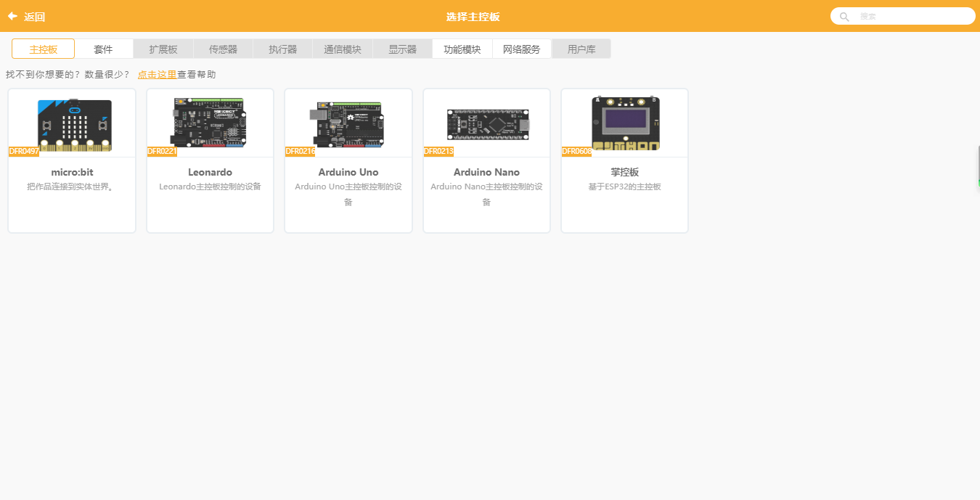The height and width of the screenshot is (500, 980).
Task: Click the Leonardo card title
Action: click(210, 172)
